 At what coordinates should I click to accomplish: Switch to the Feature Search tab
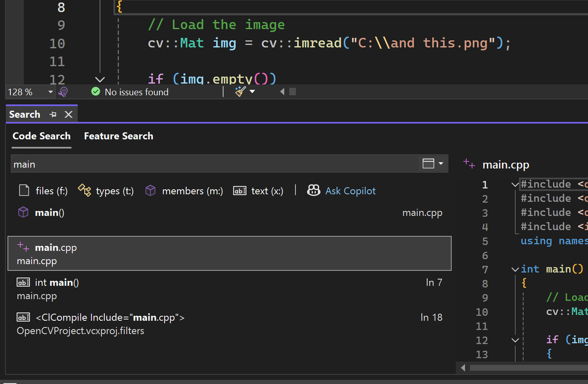click(119, 136)
